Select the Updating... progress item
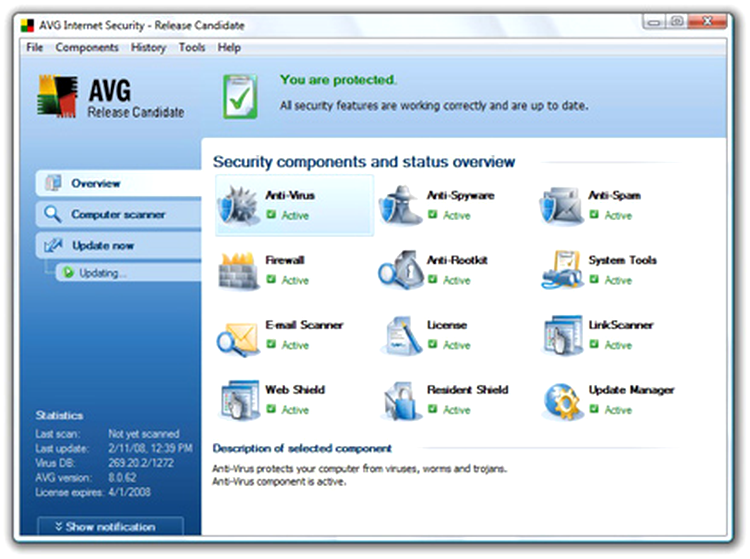Viewport: 750px width, 559px height. tap(128, 273)
